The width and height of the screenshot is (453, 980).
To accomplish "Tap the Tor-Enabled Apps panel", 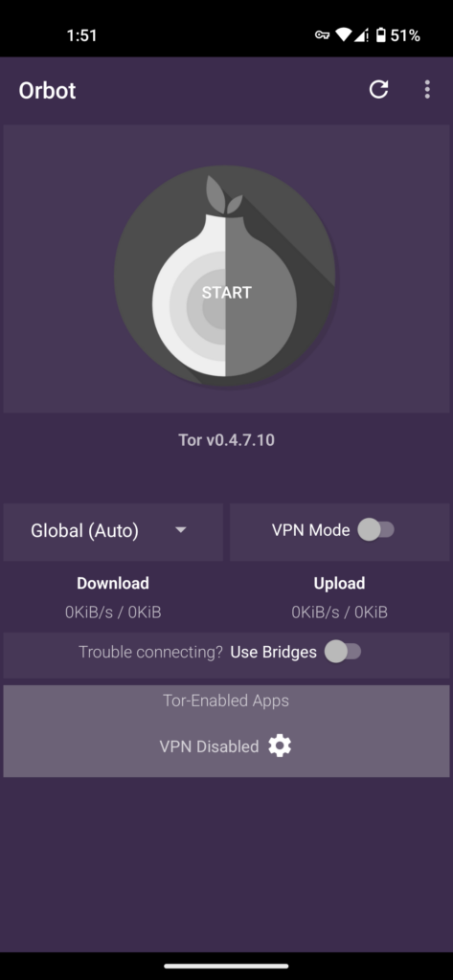I will click(x=226, y=731).
